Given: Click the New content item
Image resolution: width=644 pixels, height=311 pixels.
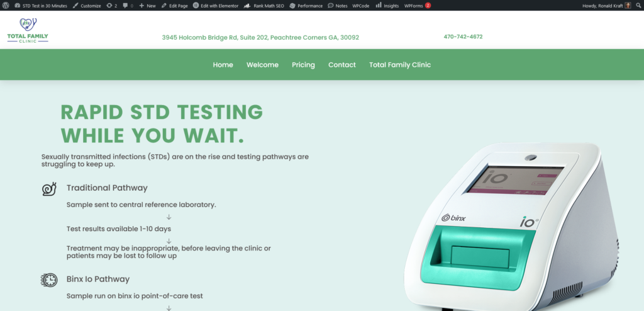Looking at the screenshot, I should click(147, 6).
